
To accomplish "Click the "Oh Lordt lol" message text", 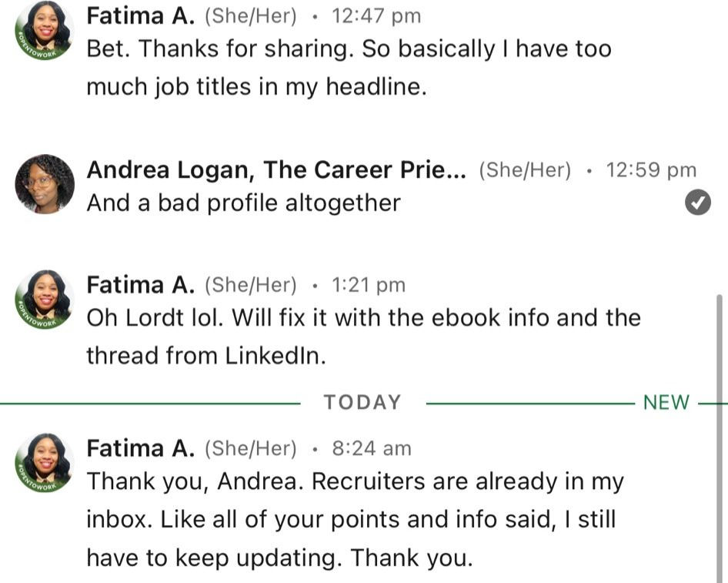I will pos(363,337).
